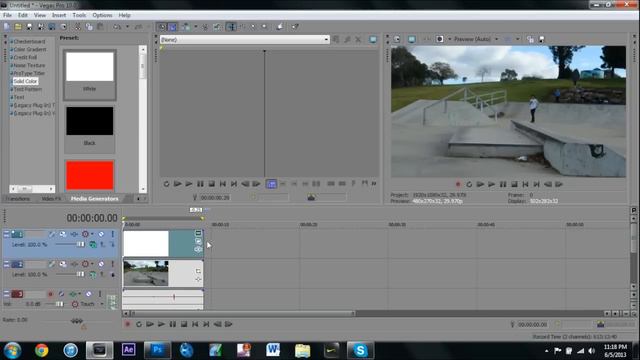This screenshot has height=360, width=640.
Task: Click the trimmer remove media X icon
Action: coord(358,40)
